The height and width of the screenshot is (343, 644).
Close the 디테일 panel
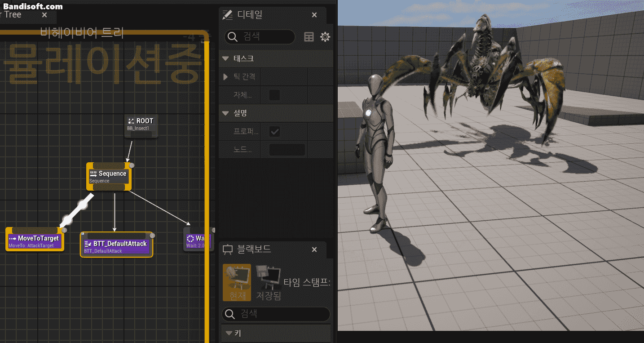click(314, 15)
